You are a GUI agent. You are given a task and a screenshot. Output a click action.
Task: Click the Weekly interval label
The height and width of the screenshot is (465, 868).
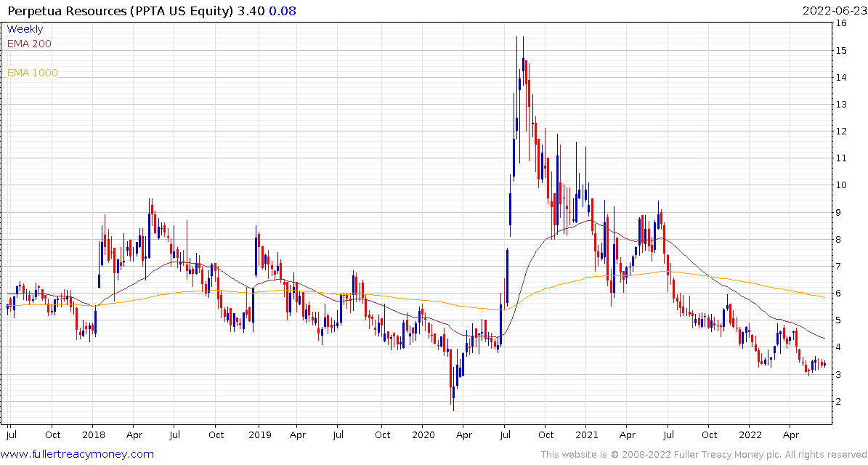25,29
